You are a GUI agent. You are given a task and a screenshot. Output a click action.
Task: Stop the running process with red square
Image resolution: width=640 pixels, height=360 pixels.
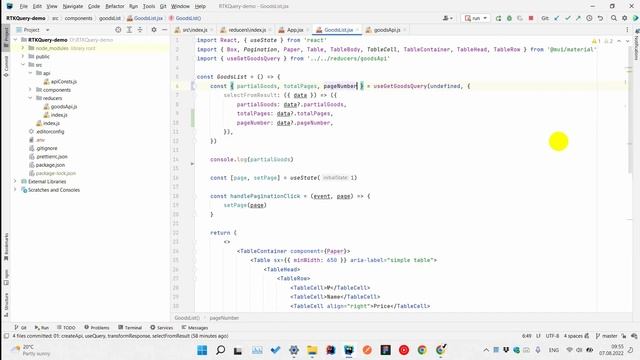coord(531,18)
